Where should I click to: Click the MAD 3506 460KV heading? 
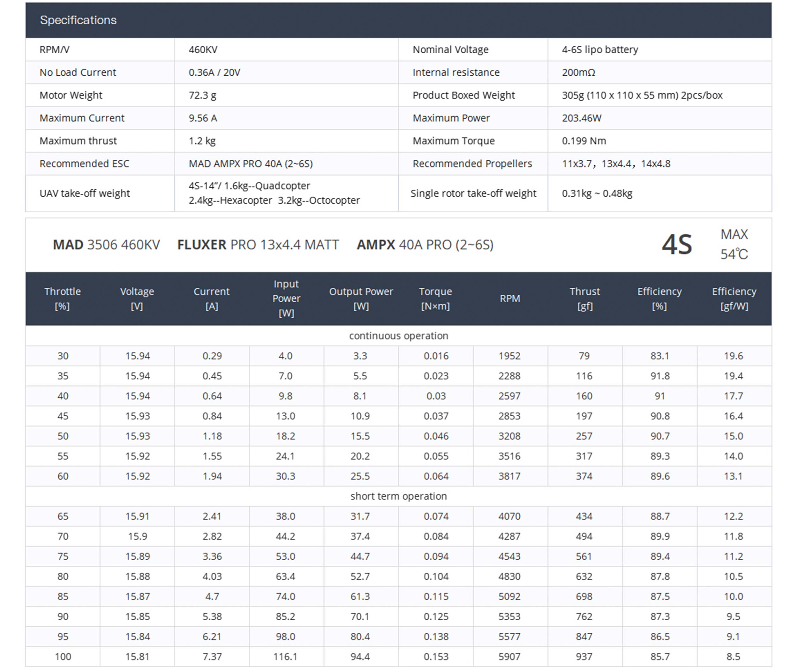106,245
